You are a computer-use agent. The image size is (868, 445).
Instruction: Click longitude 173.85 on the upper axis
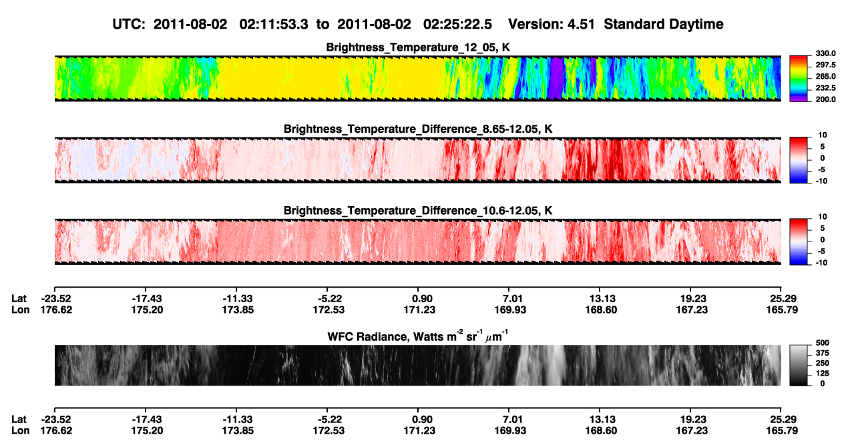[x=236, y=310]
